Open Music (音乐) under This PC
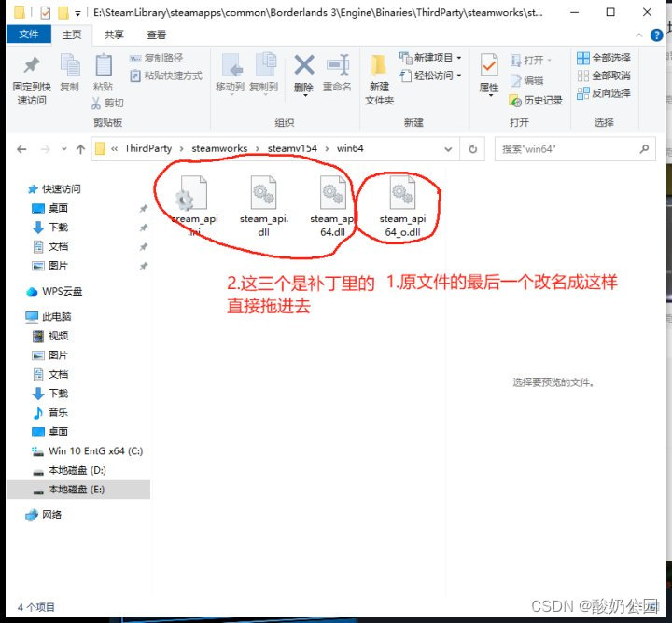Viewport: 672px width, 623px height. click(x=49, y=413)
